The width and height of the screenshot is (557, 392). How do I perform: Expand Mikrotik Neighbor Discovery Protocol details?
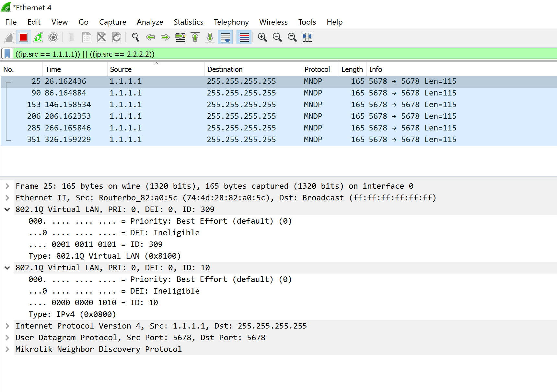pos(7,349)
